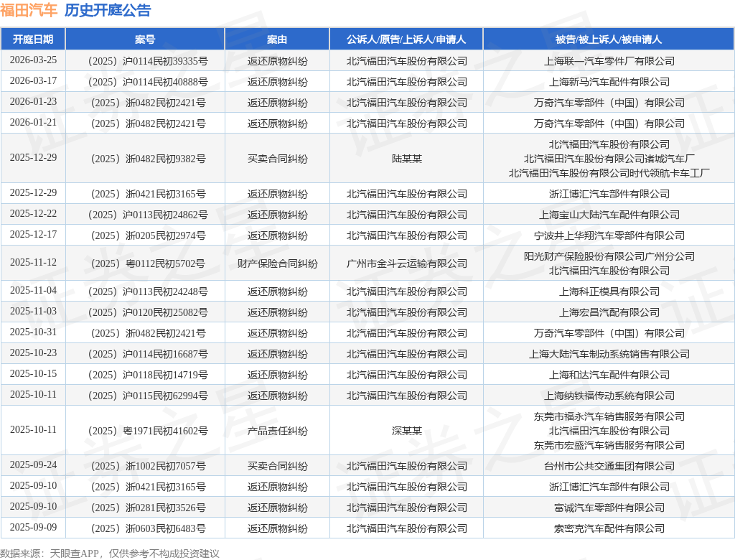Click defendant 富诚汽车零部件有限公司
The image size is (735, 560).
pos(609,508)
